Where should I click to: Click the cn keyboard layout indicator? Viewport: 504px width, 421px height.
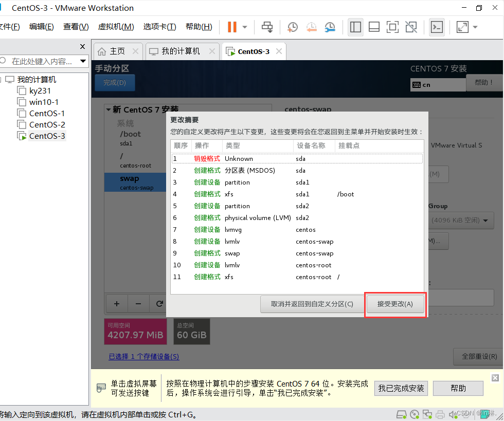click(x=438, y=85)
